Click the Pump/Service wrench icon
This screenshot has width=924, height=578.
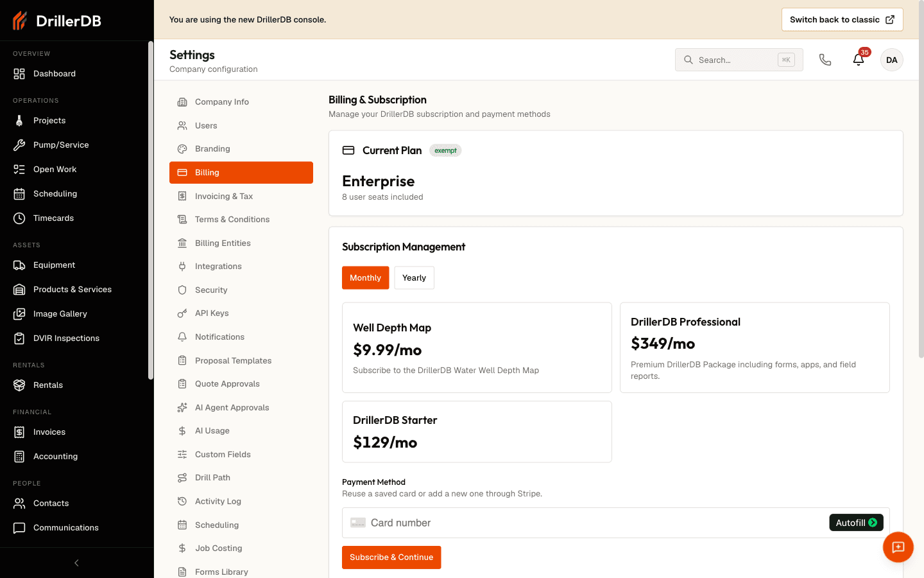pyautogui.click(x=19, y=145)
